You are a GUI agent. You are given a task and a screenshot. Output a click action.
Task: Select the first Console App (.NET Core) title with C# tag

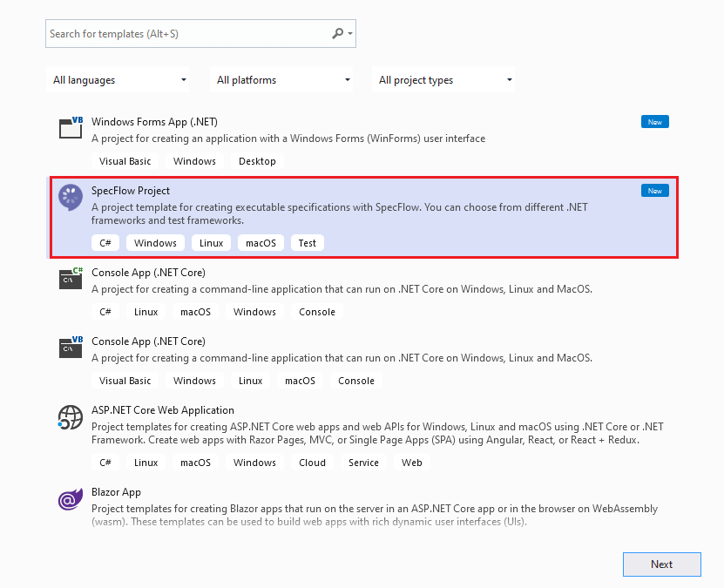coord(148,273)
